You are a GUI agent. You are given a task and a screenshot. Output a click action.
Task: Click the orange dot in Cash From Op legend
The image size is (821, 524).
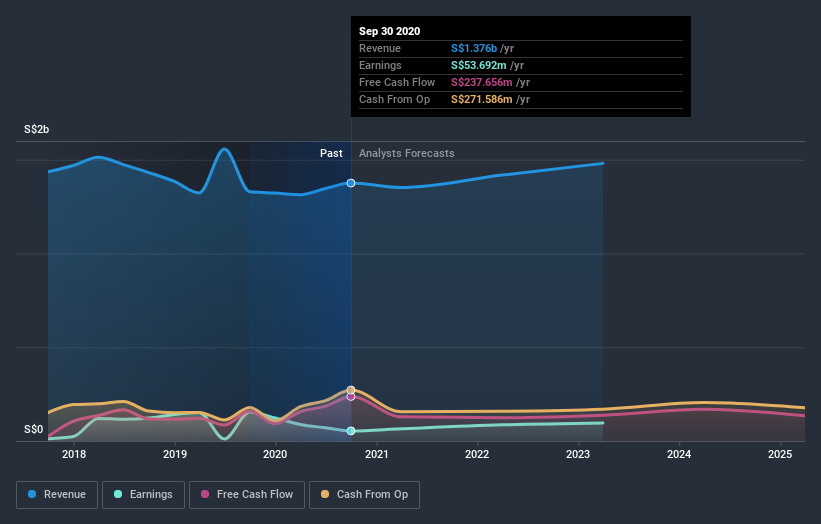(325, 494)
